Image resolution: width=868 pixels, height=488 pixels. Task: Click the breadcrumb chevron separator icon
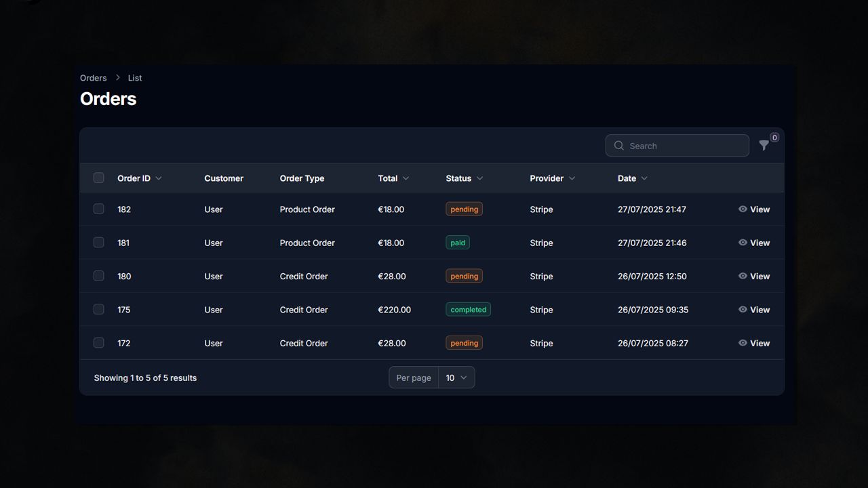click(117, 78)
